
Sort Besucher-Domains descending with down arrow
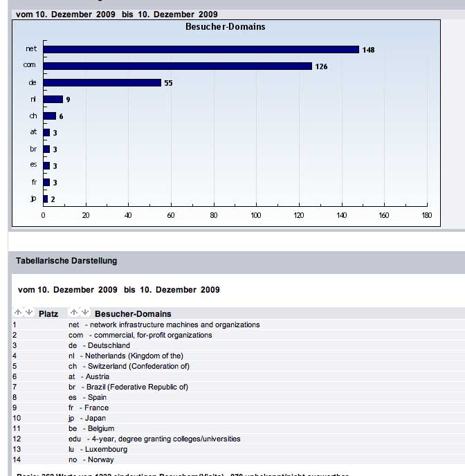(x=85, y=313)
